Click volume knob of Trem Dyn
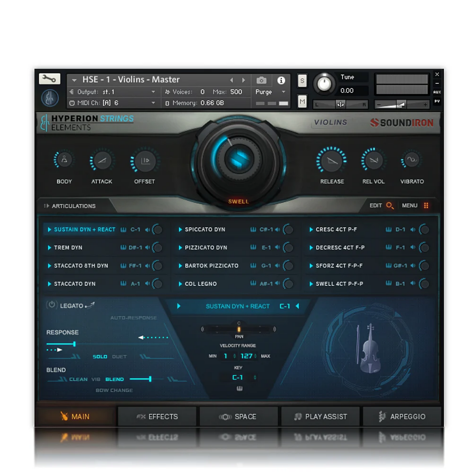This screenshot has width=476, height=476. 158,248
